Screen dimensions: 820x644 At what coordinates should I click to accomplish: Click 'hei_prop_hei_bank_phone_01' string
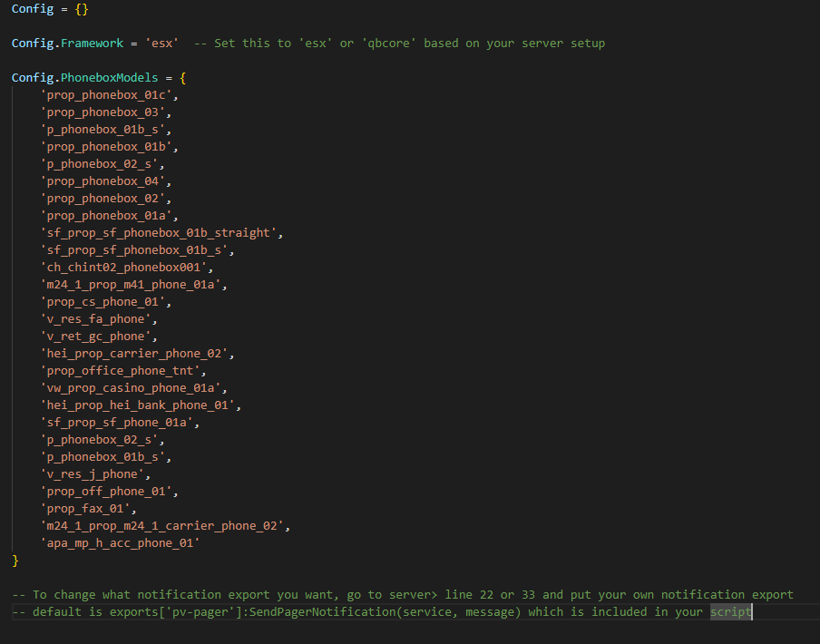(138, 405)
